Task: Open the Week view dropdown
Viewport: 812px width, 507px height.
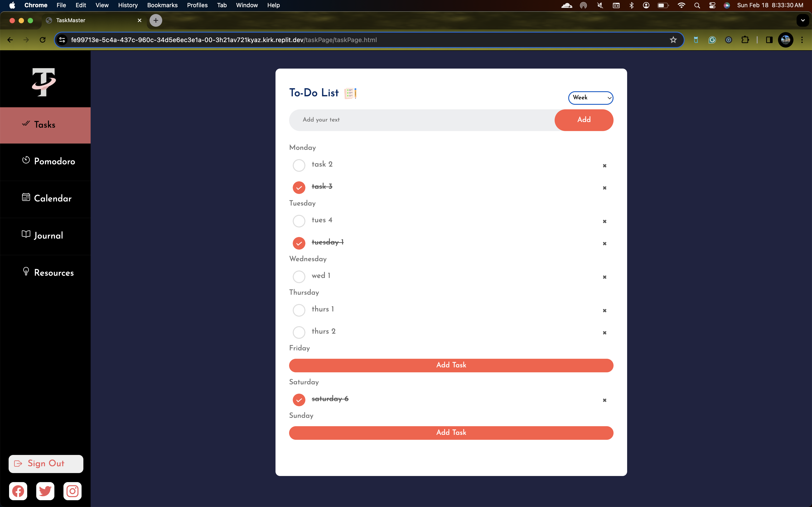Action: (x=591, y=98)
